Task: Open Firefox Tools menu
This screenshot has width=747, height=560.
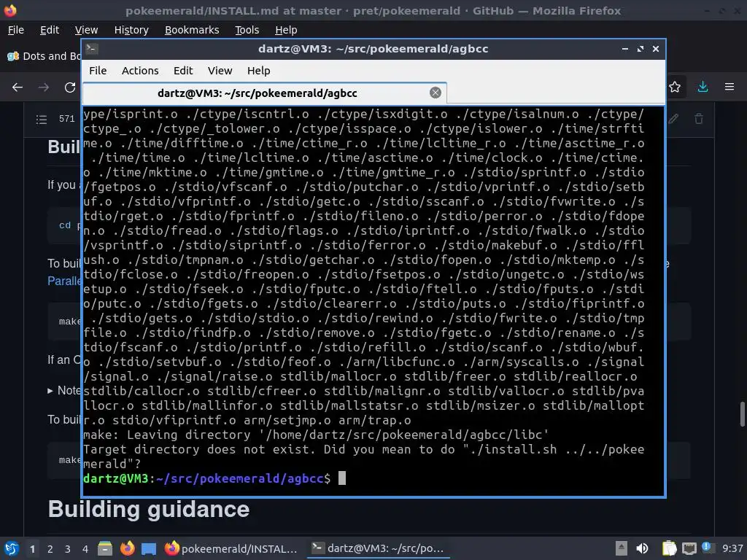Action: click(x=247, y=30)
